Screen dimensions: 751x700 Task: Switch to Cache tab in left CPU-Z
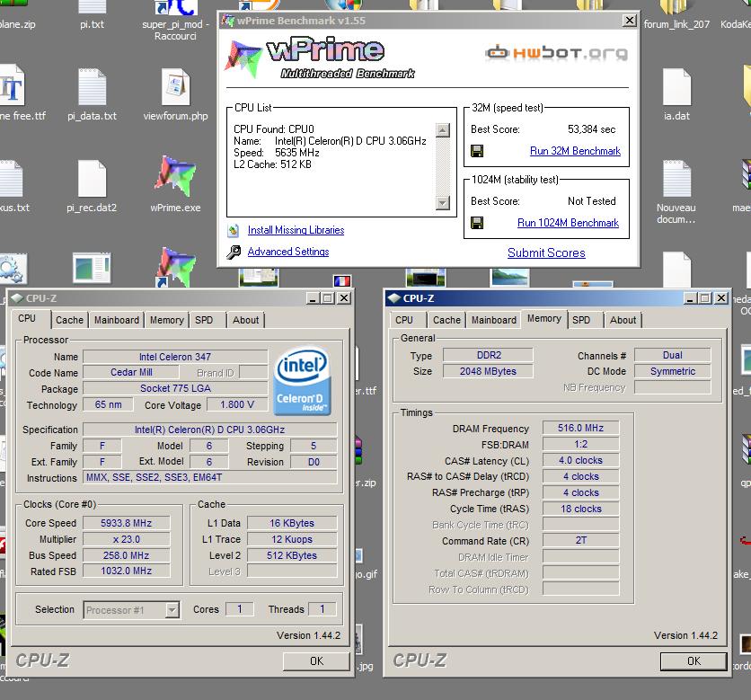tap(69, 320)
